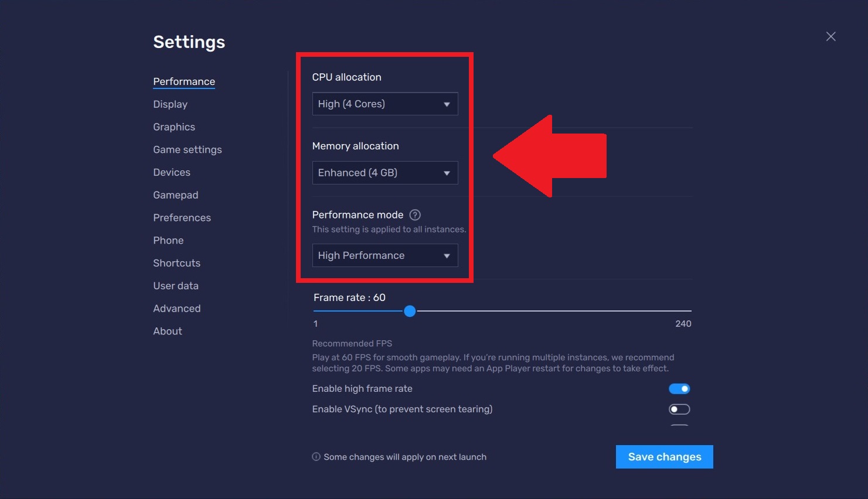View the About section
This screenshot has width=868, height=499.
point(167,331)
